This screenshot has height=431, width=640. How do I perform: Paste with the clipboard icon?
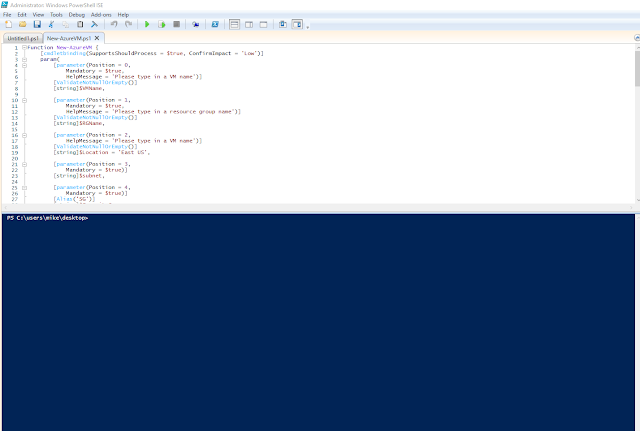pyautogui.click(x=80, y=24)
